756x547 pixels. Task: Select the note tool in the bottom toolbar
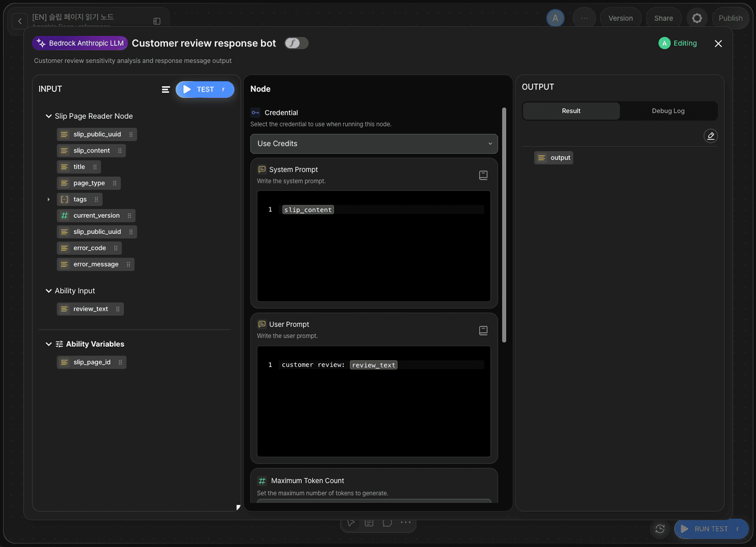coord(369,523)
